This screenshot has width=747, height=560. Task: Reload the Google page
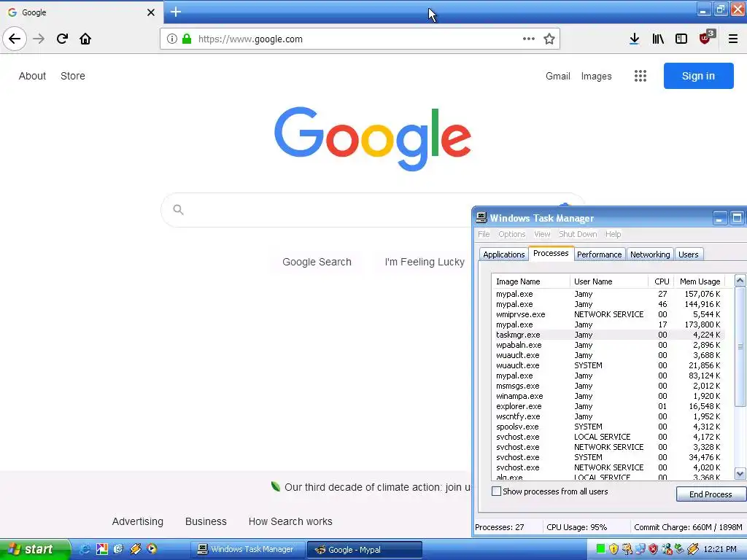click(62, 39)
